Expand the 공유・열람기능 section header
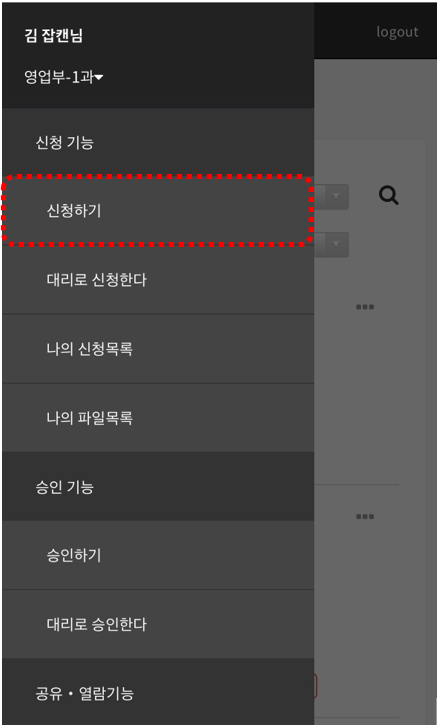 click(x=158, y=692)
